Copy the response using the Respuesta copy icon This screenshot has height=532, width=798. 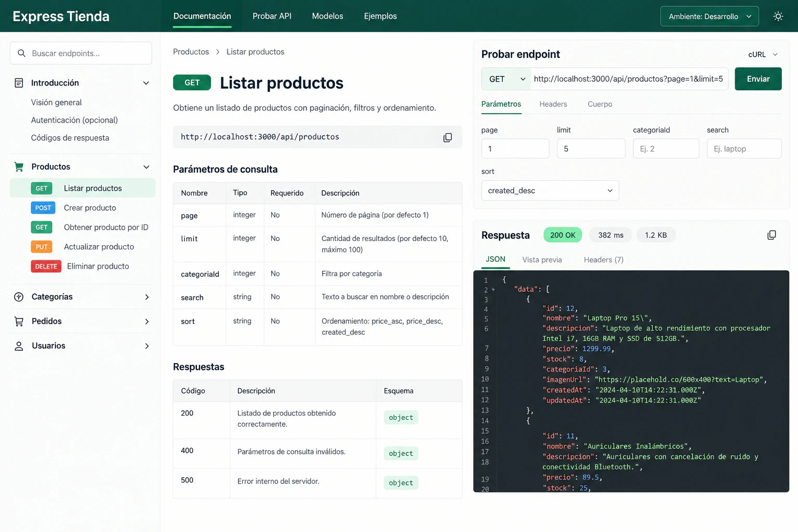772,235
